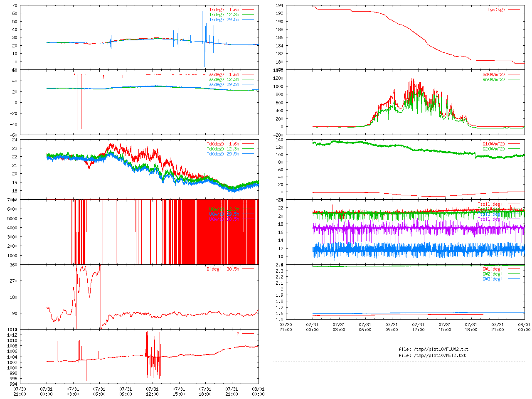Click the Td(deg) 1.6m legend entry

point(223,144)
